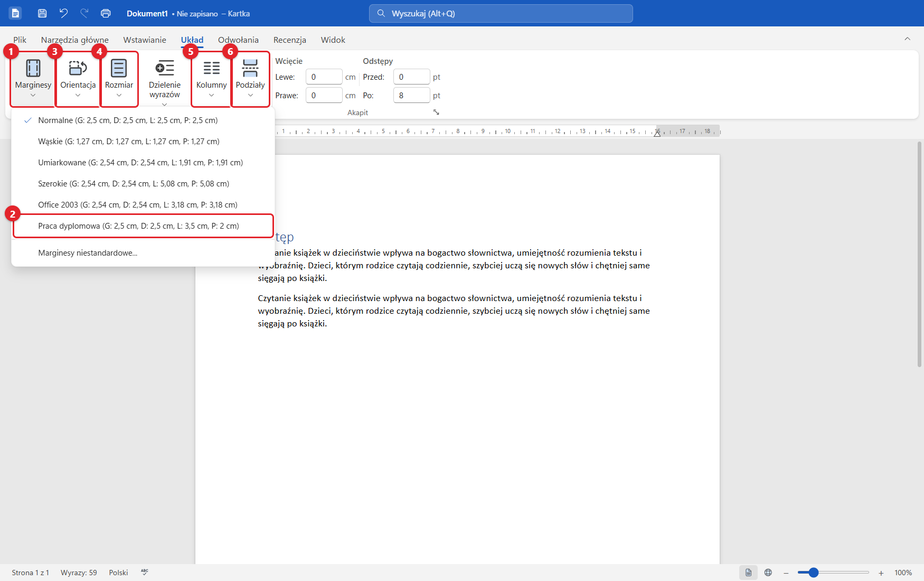Viewport: 924px width, 581px height.
Task: Click Wyrazy: 59 word count
Action: tap(79, 573)
